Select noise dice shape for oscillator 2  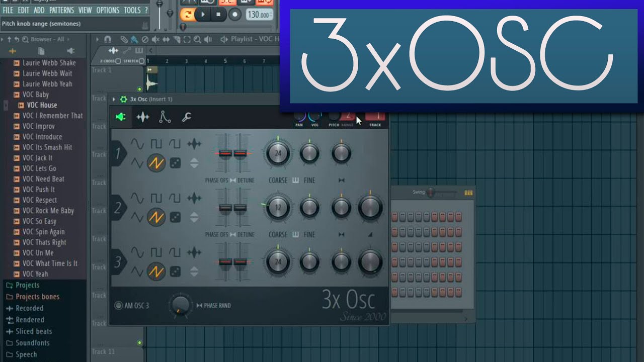pyautogui.click(x=175, y=217)
